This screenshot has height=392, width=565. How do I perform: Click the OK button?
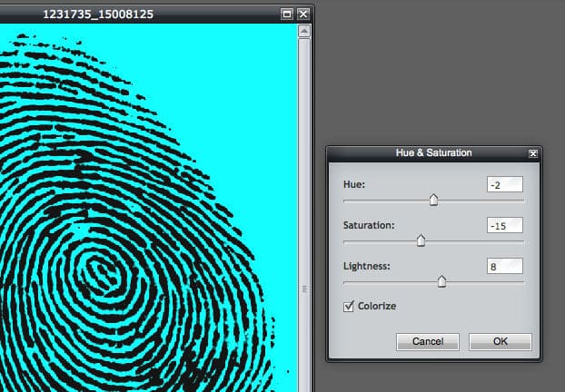pyautogui.click(x=501, y=341)
